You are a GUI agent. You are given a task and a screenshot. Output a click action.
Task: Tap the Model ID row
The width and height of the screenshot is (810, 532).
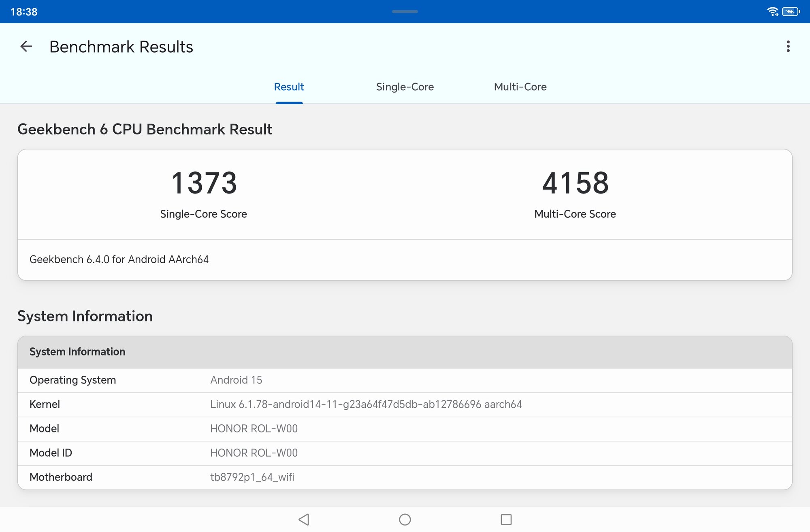405,453
